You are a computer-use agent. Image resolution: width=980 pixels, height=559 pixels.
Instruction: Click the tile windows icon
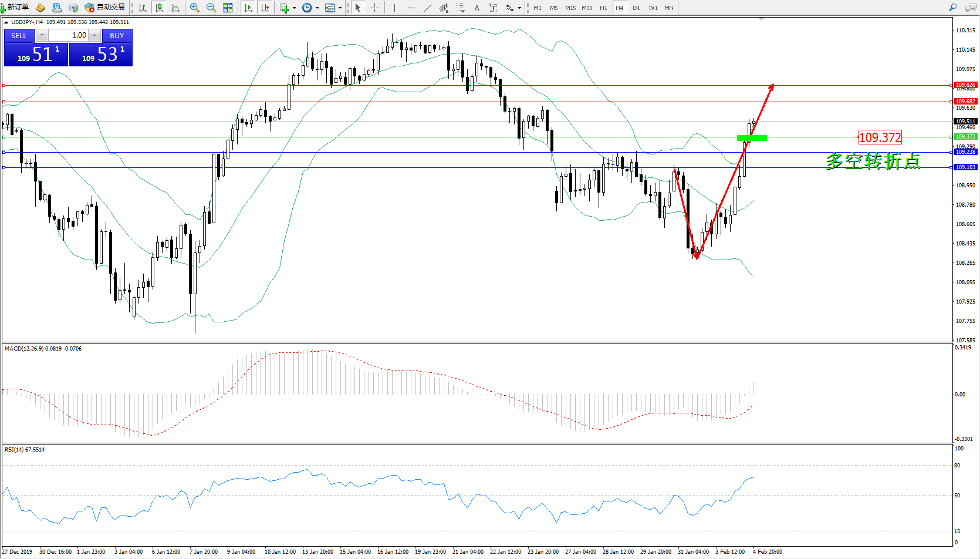click(228, 8)
